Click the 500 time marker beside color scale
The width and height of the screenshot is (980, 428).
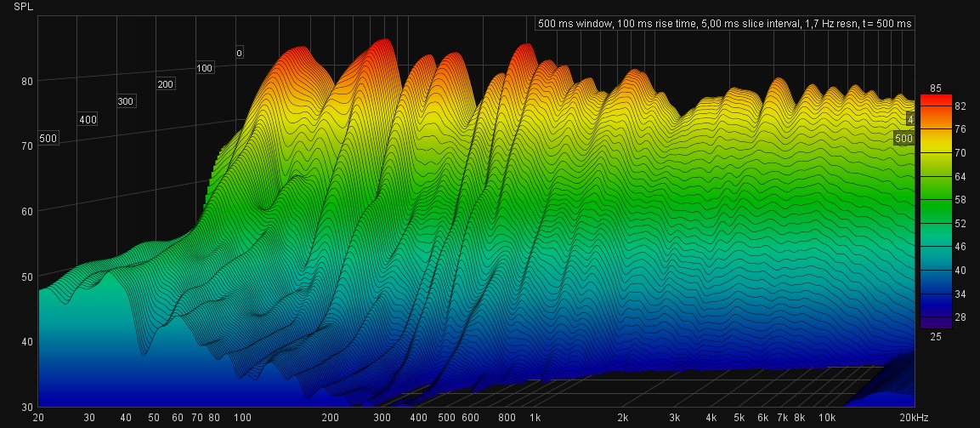pyautogui.click(x=904, y=138)
